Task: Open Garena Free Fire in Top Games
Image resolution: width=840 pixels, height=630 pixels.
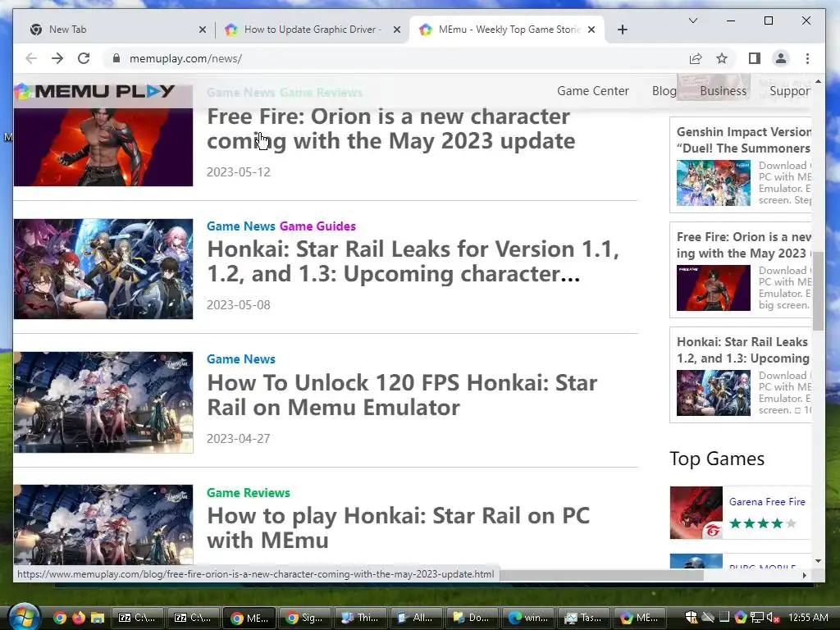Action: [767, 502]
